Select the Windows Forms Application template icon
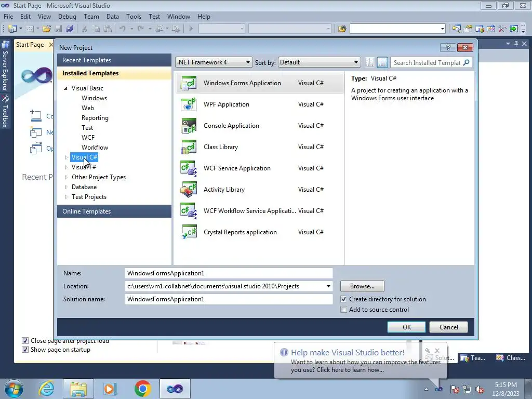Image resolution: width=532 pixels, height=399 pixels. [x=189, y=83]
